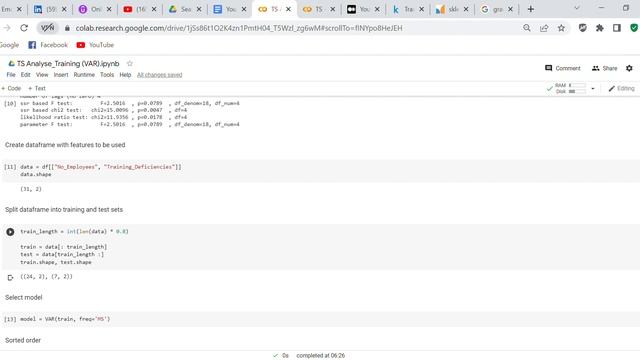Viewport: 640px width, 360px height.
Task: Click the zoom magnifier icon in the address bar
Action: 527,28
